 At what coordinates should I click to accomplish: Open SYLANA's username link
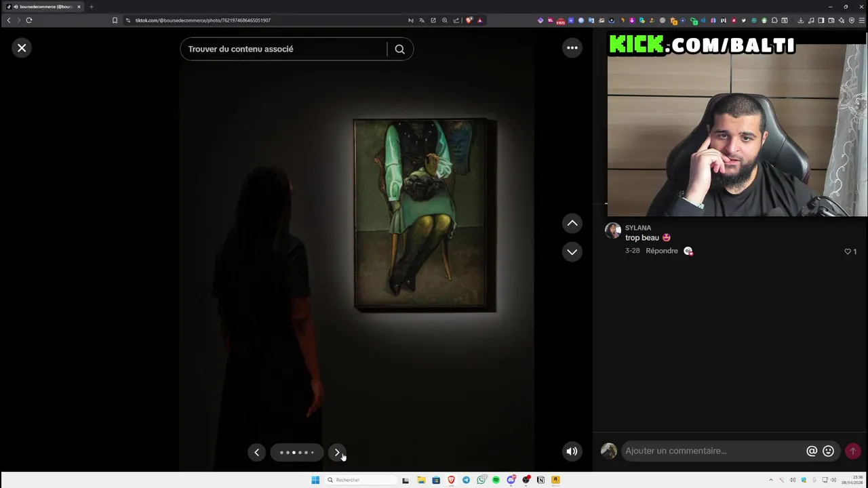click(638, 228)
